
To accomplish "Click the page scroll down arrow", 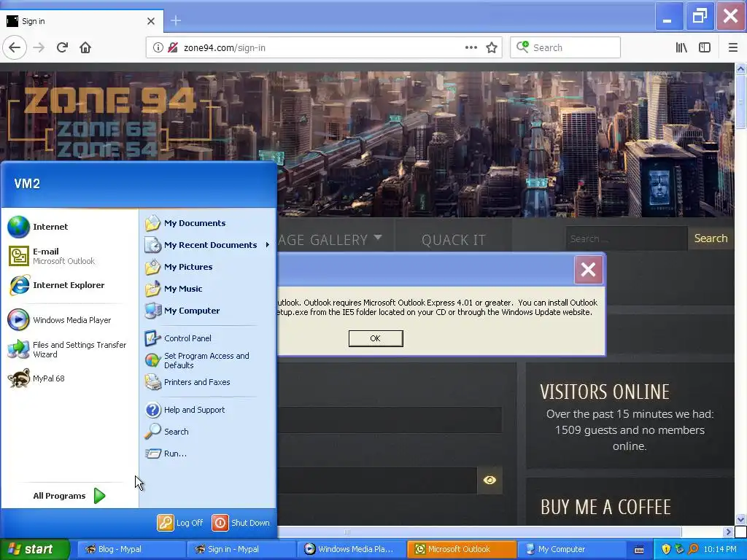I will (740, 519).
